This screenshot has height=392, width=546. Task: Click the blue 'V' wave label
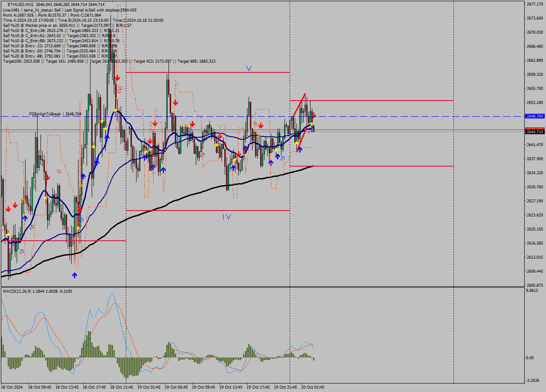pyautogui.click(x=249, y=68)
